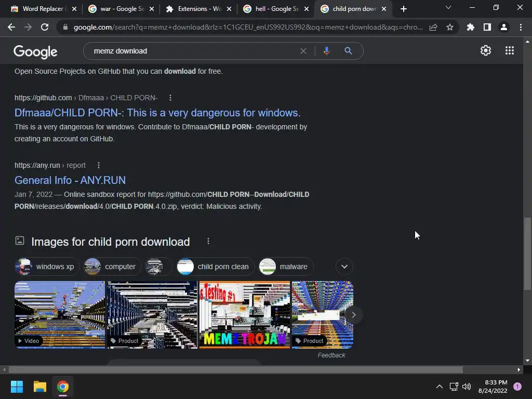The height and width of the screenshot is (399, 532).
Task: Open the first image thumbnail labeled Video
Action: 60,314
